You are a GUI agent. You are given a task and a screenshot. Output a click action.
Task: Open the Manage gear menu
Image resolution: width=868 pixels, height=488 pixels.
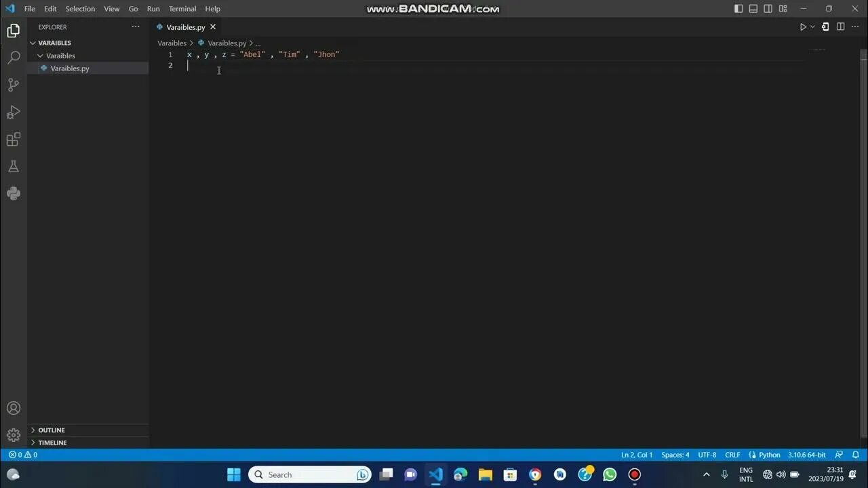pyautogui.click(x=14, y=435)
